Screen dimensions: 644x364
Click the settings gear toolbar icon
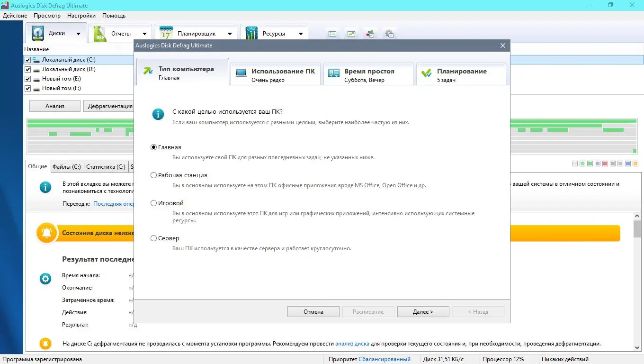tap(389, 34)
